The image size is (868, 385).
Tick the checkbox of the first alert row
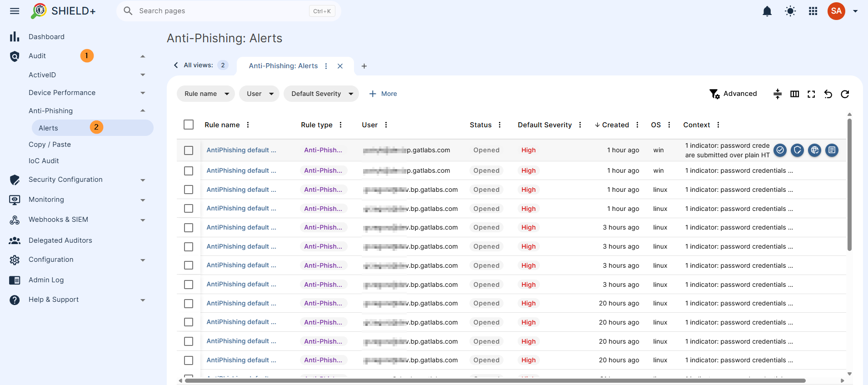[x=189, y=150]
